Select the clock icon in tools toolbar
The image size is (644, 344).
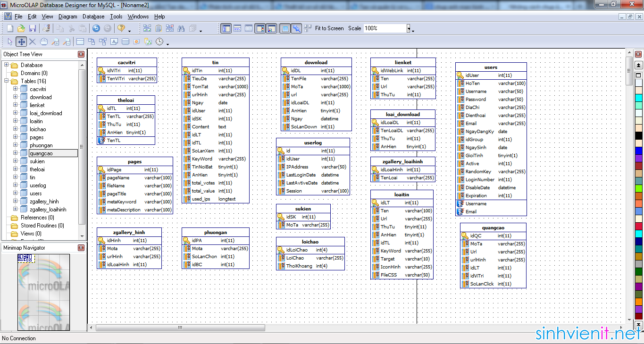coord(159,42)
